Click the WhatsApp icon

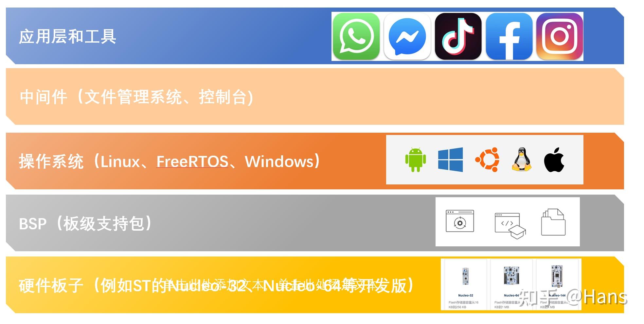(356, 36)
